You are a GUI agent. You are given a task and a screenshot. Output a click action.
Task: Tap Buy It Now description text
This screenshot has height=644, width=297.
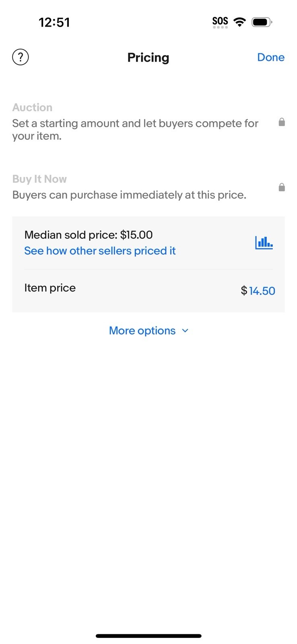point(129,195)
